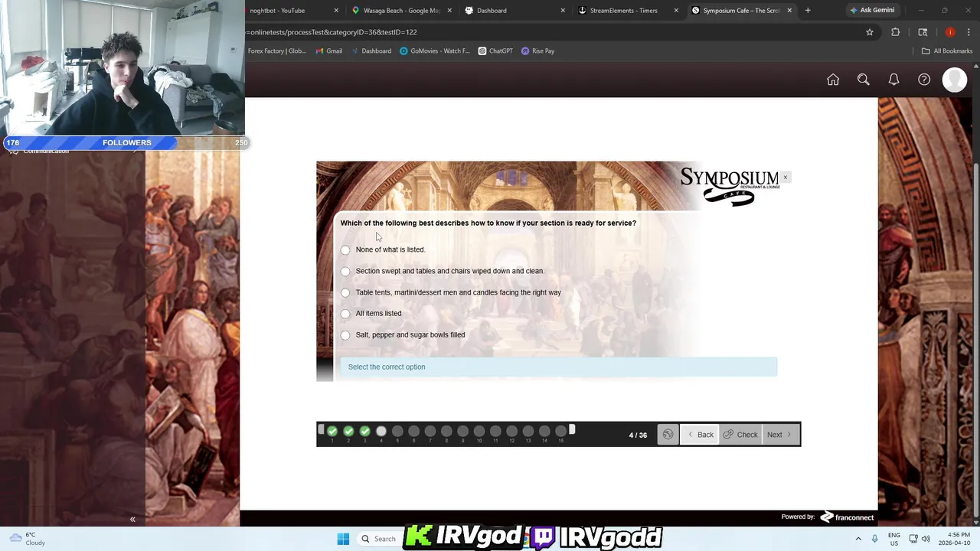Open the Forex Factory bookmark
This screenshot has width=980, height=551.
click(x=276, y=51)
